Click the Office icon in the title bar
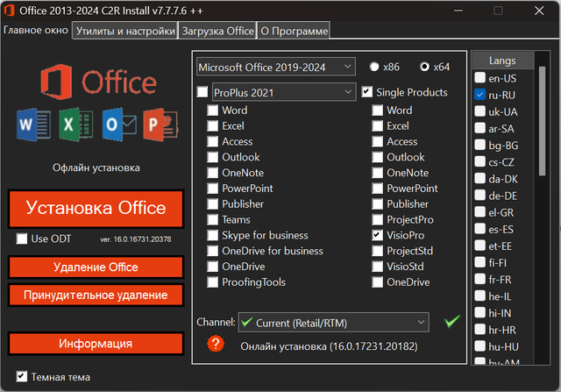This screenshot has height=392, width=561. pos(9,11)
